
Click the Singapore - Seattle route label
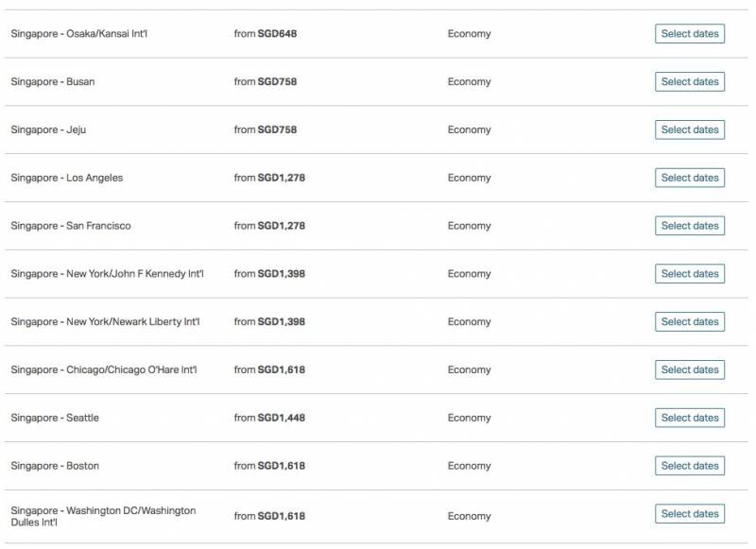click(x=55, y=418)
